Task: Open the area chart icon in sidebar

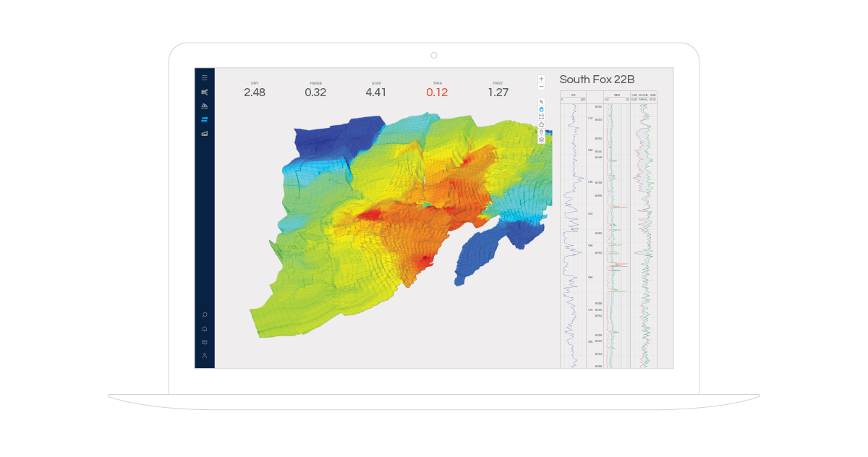Action: click(x=205, y=134)
